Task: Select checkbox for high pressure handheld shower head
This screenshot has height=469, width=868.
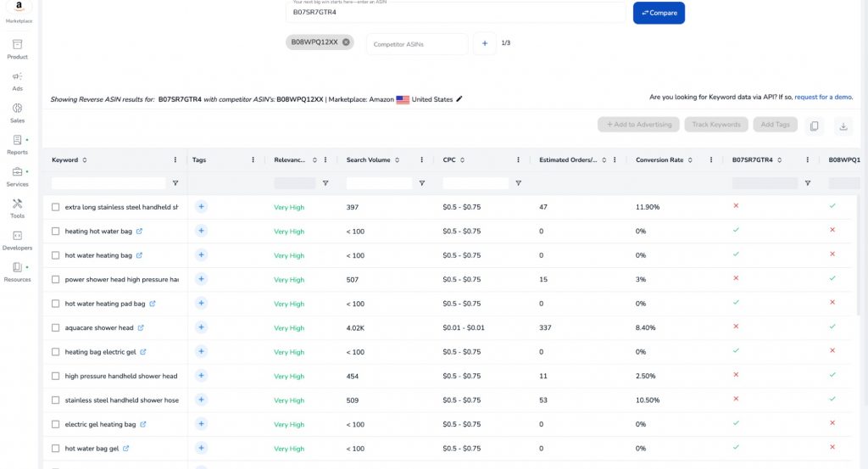Action: click(x=55, y=376)
